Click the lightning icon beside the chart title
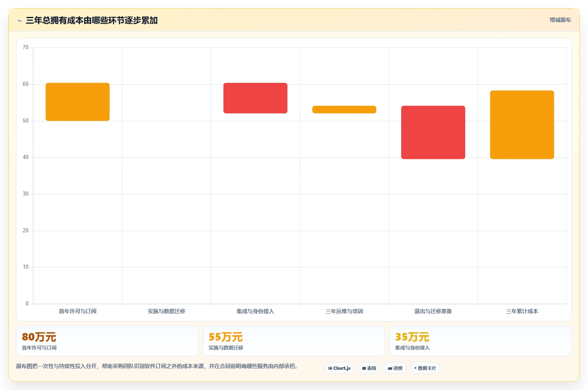 click(19, 21)
